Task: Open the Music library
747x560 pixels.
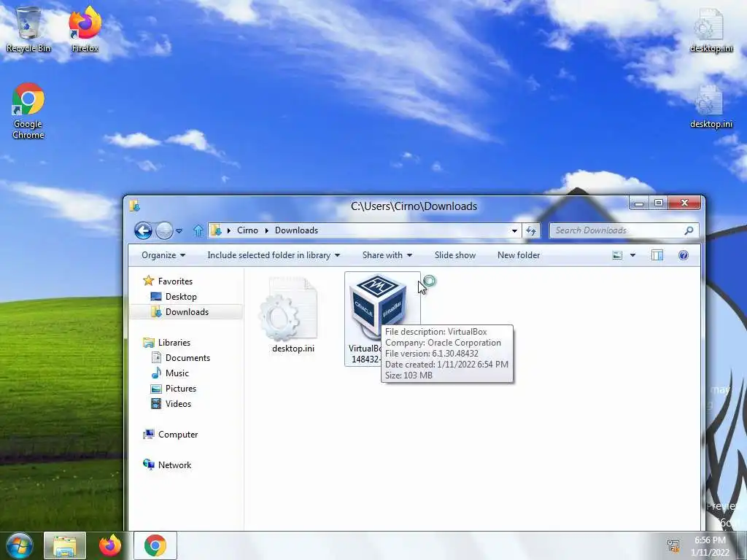Action: [170, 373]
